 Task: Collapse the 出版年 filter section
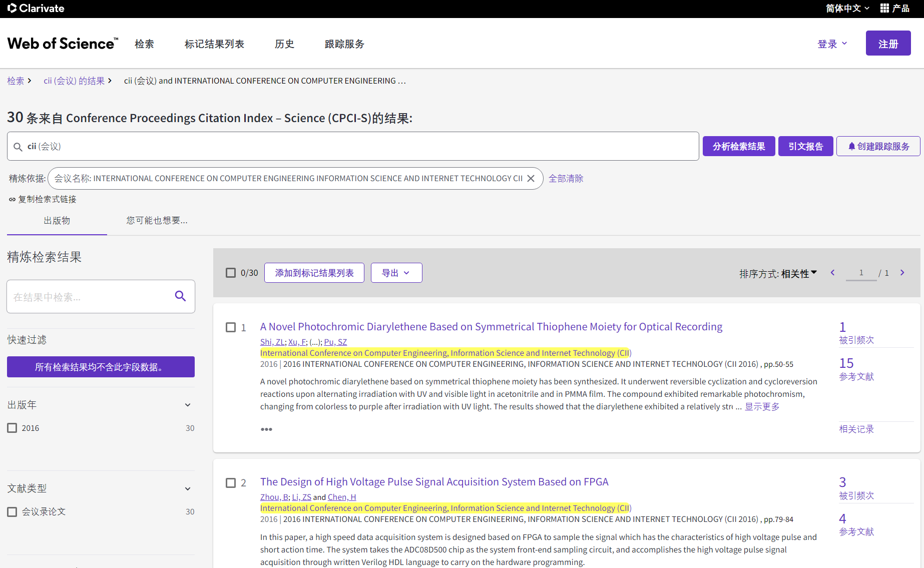pos(188,405)
